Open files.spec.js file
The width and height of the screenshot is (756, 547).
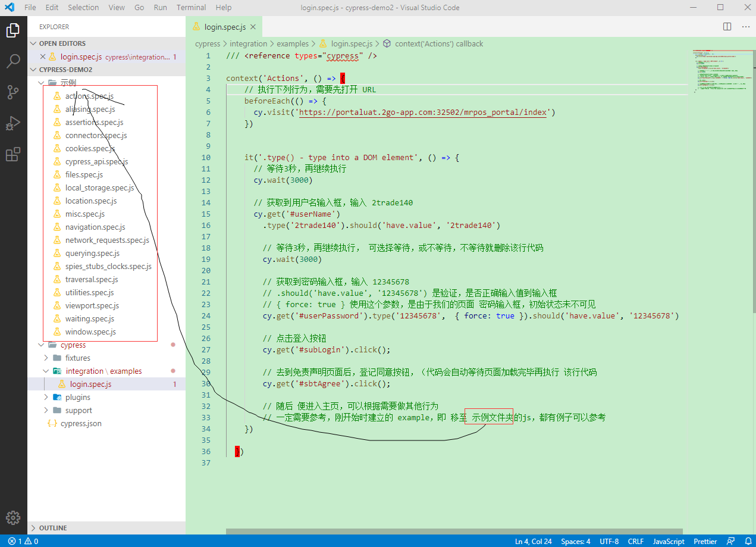coord(84,174)
